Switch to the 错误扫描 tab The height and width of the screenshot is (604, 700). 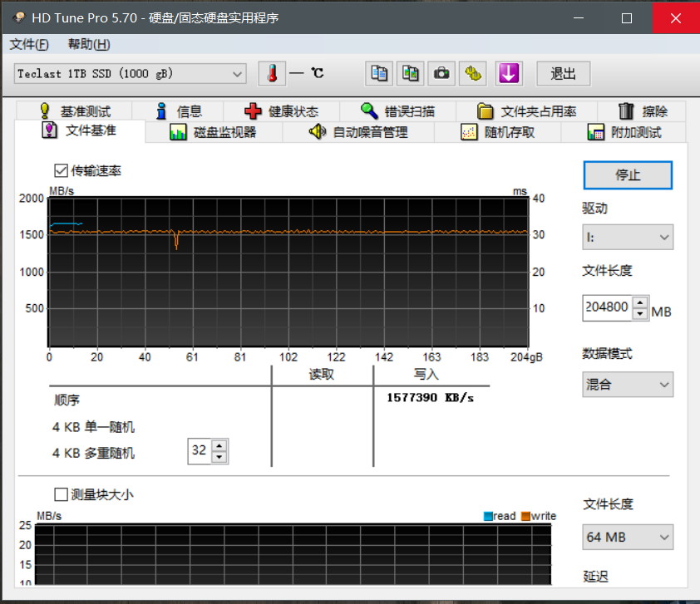[397, 111]
